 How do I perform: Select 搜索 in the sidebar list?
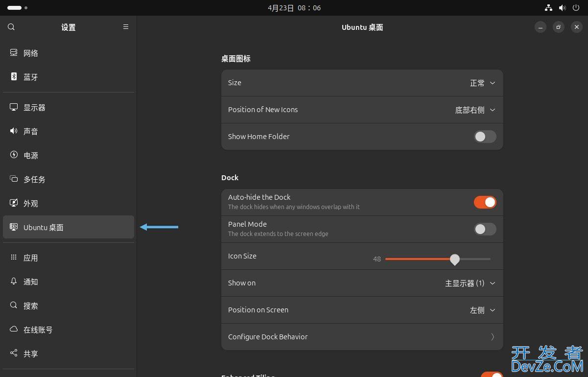[69, 306]
